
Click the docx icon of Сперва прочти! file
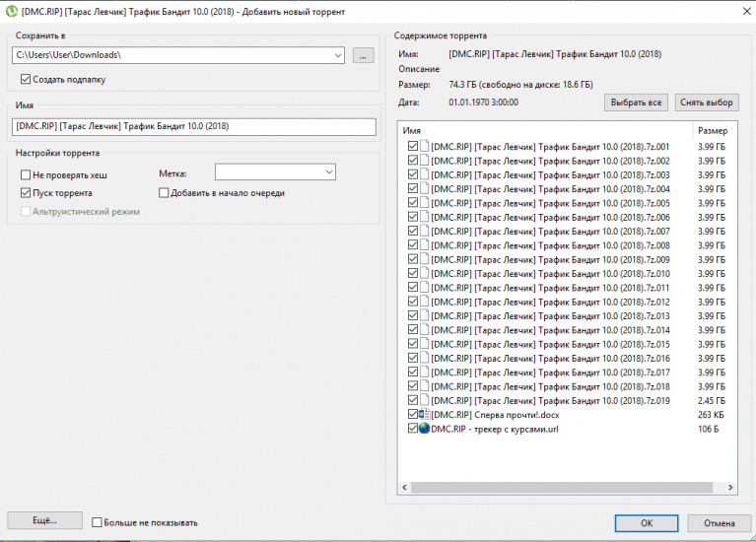point(425,415)
